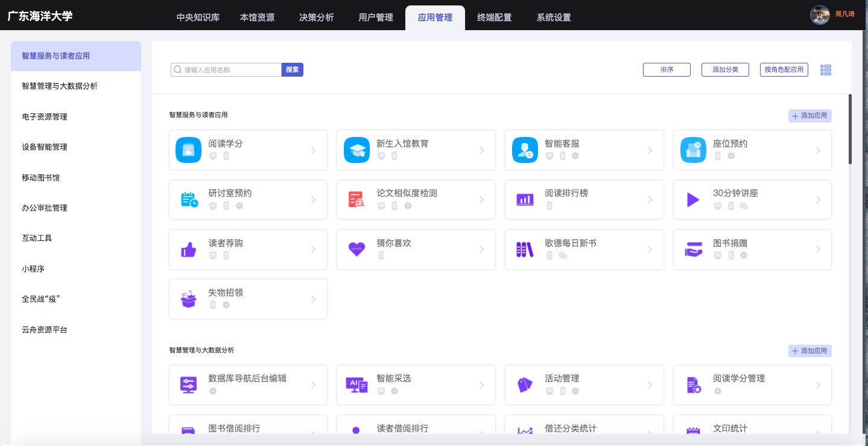Click the 读者荐购 thumbs-up icon
This screenshot has width=868, height=446.
pyautogui.click(x=188, y=249)
